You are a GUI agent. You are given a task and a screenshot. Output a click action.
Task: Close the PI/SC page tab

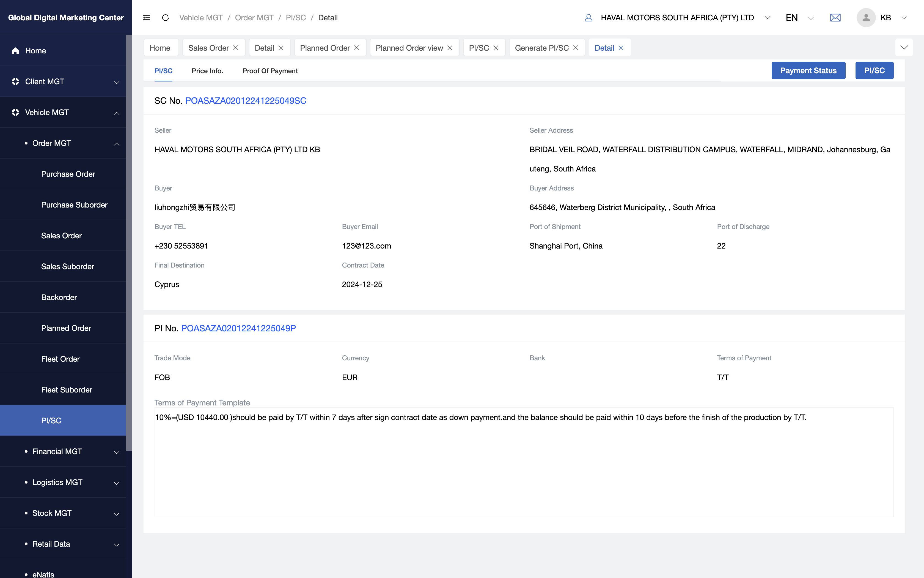(496, 48)
